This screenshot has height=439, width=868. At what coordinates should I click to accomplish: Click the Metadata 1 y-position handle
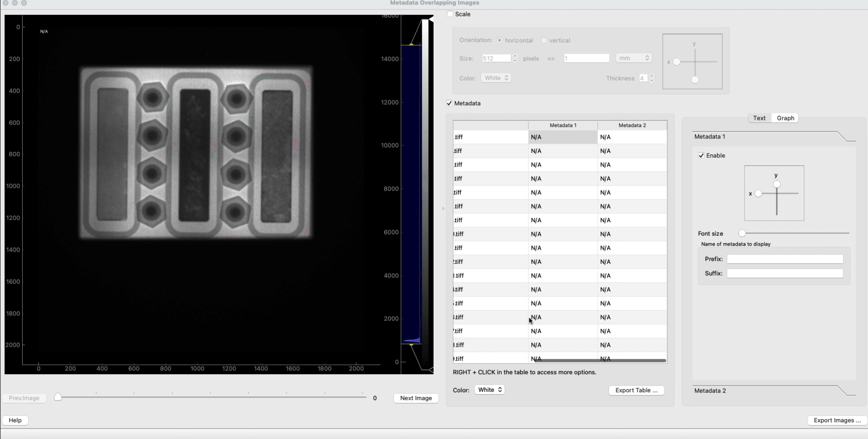(x=777, y=184)
